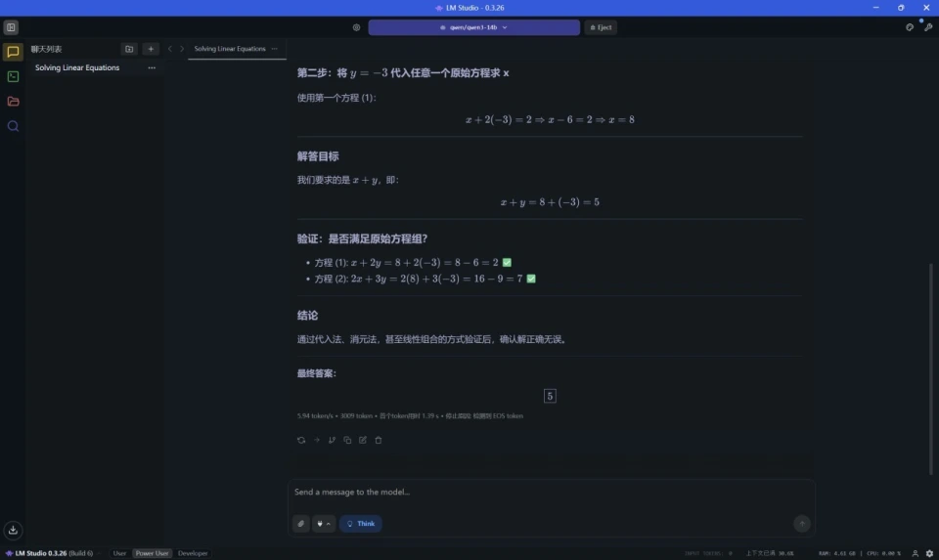This screenshot has width=939, height=560.
Task: Open the Downloads panel icon
Action: click(x=13, y=530)
